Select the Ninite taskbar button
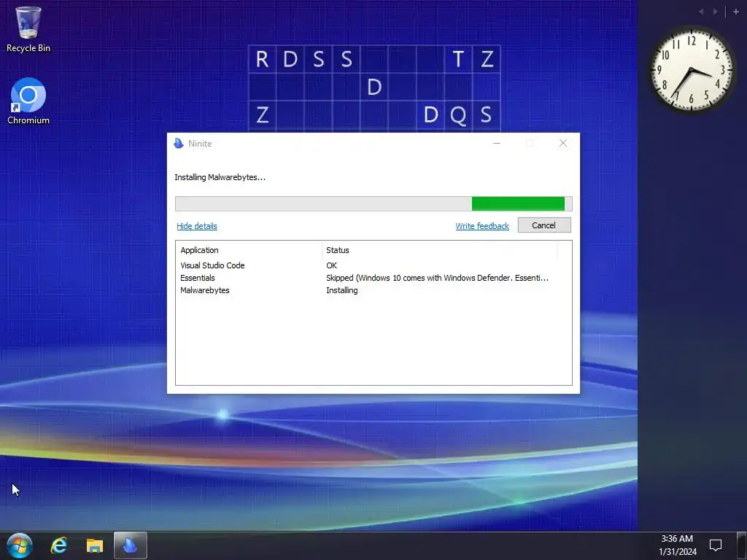Viewport: 747px width, 560px height. [x=130, y=545]
